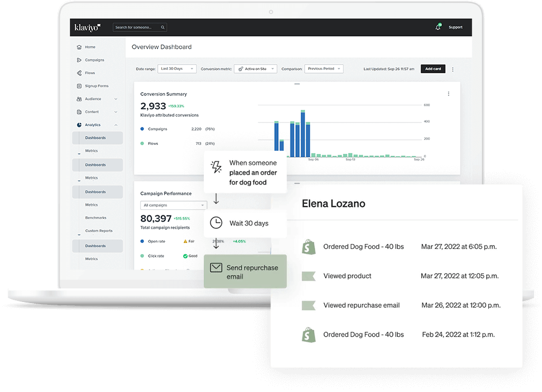Screen dimensions: 542x392
Task: Click the Active on Site metric icon
Action: pos(241,69)
